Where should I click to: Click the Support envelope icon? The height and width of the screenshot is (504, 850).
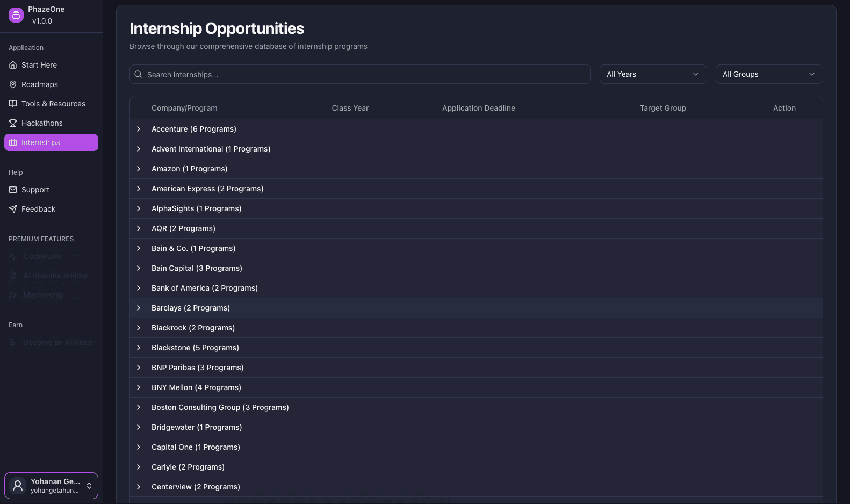[13, 190]
